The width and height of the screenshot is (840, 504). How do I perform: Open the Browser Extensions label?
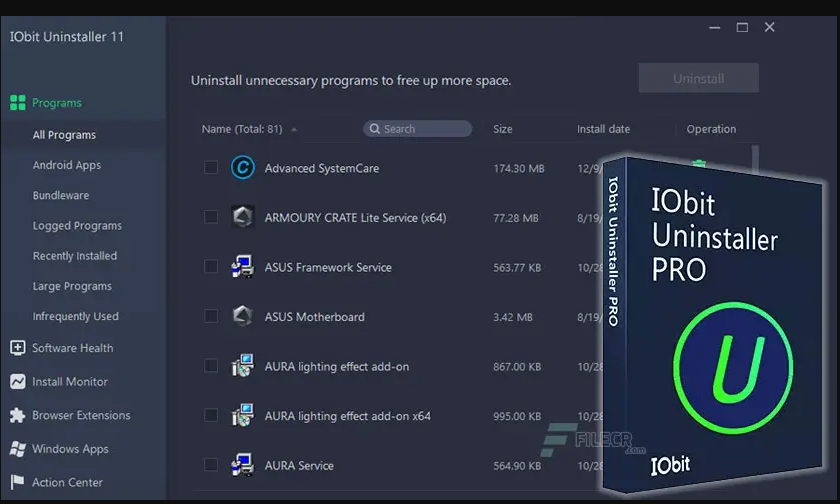(81, 415)
